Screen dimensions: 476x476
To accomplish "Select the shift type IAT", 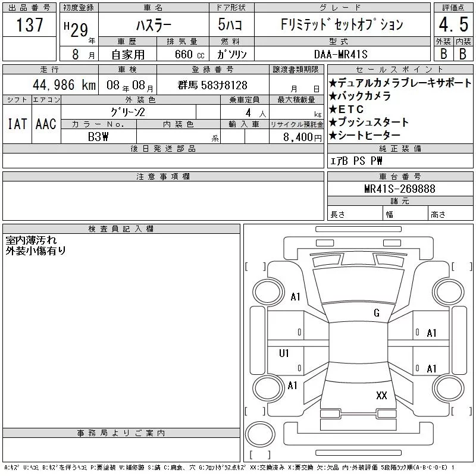I will [17, 124].
